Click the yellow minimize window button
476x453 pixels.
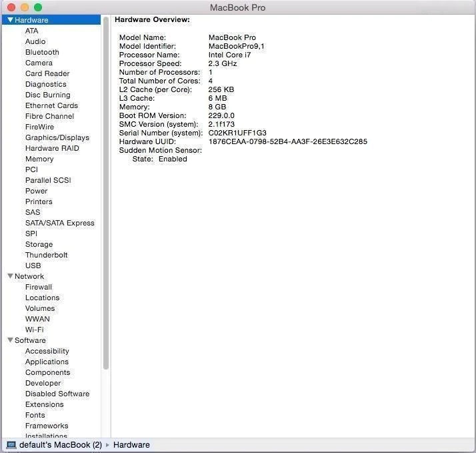point(25,7)
